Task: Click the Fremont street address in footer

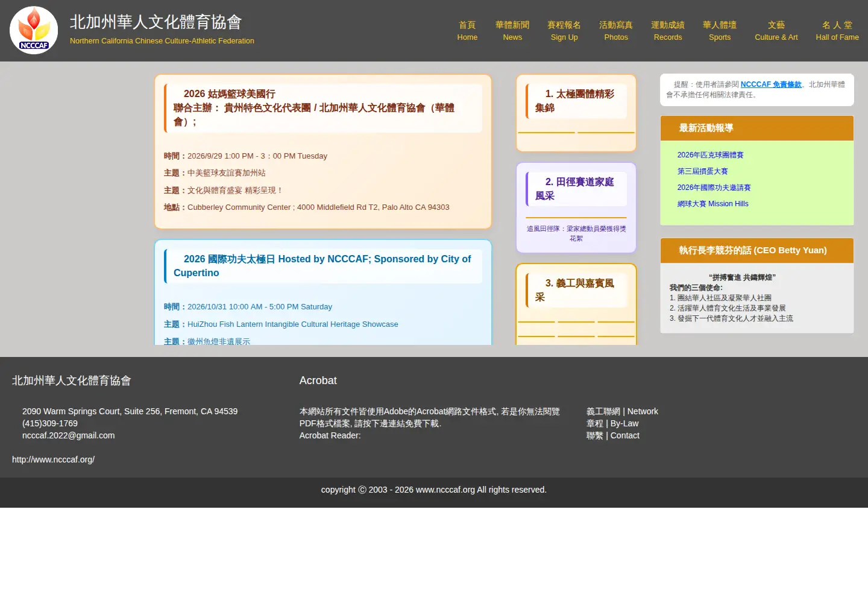Action: (130, 411)
